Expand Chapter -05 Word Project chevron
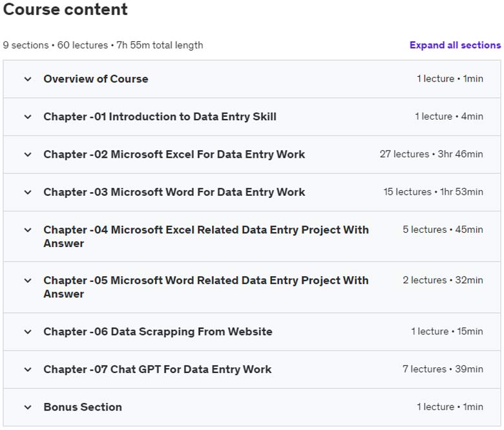 28,281
